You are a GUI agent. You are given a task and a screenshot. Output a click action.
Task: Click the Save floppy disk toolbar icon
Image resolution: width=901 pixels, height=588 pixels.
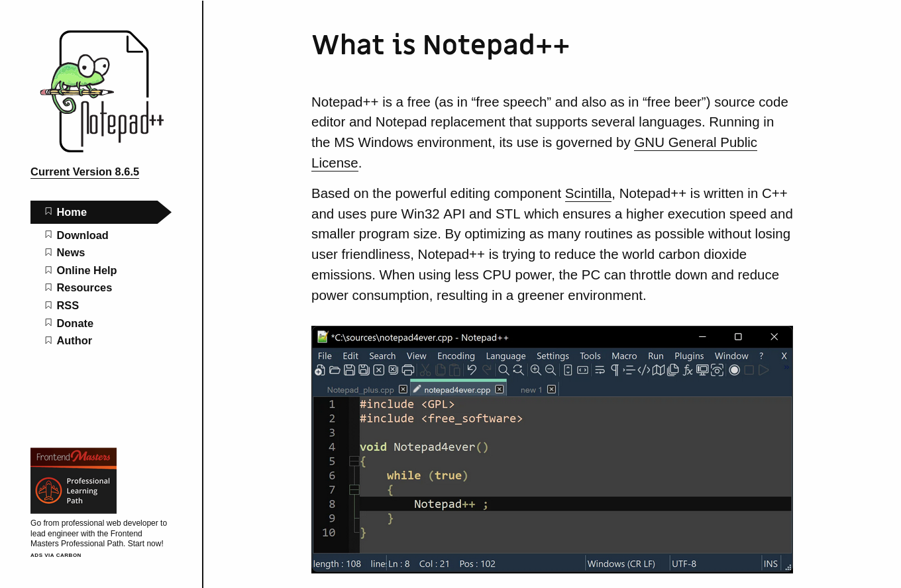[x=349, y=370]
